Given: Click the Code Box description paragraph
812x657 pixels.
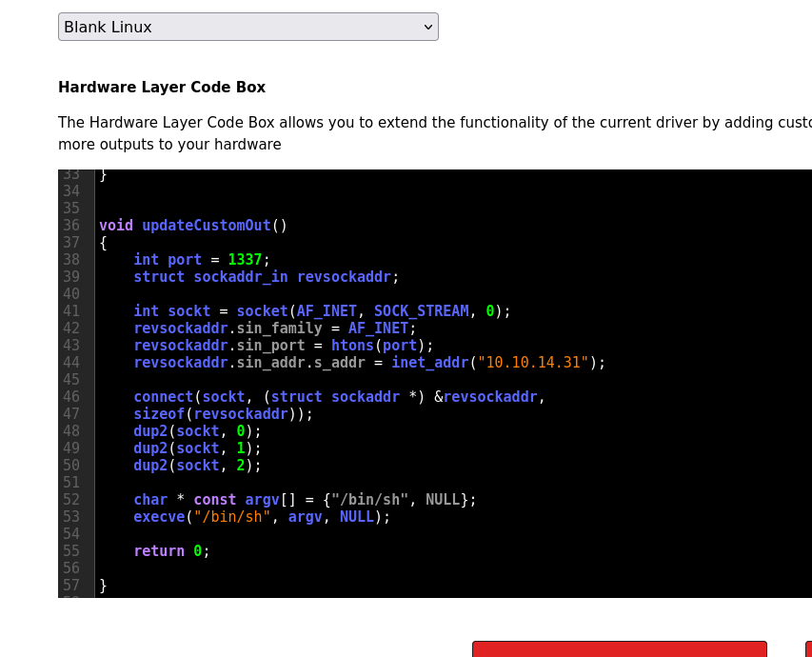Looking at the screenshot, I should click(435, 133).
